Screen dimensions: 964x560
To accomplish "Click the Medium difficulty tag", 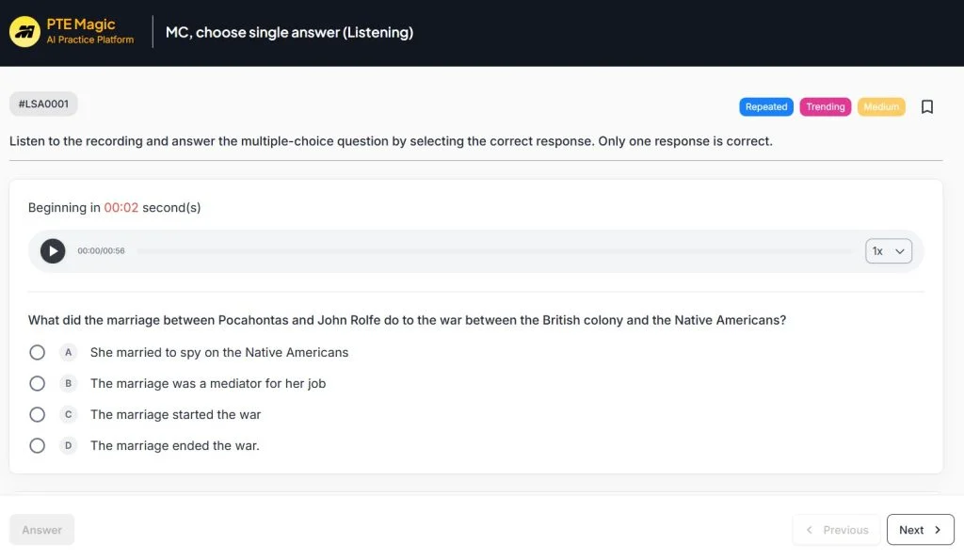I will tap(881, 107).
